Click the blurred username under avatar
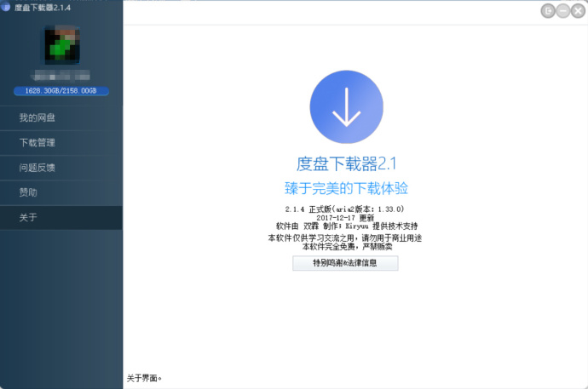588x389 pixels. [x=61, y=76]
